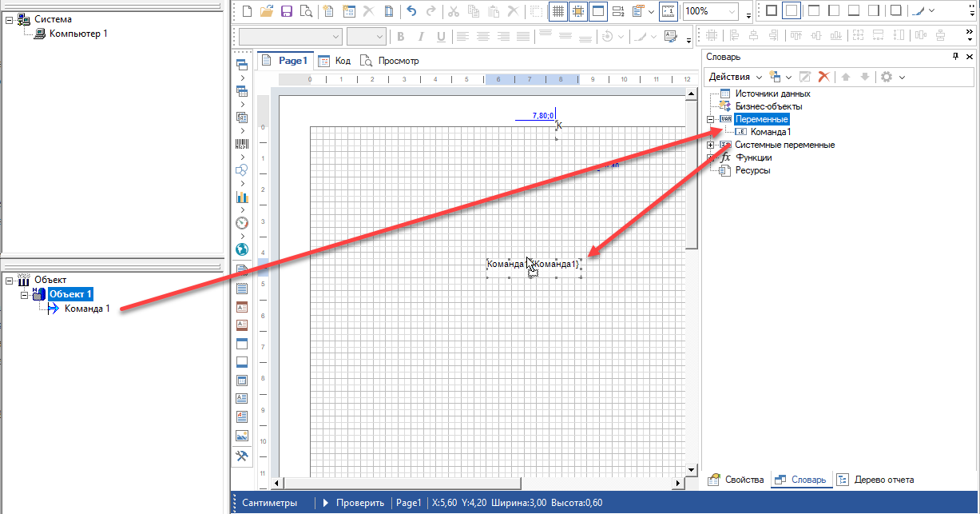Click the all-borders square icon
This screenshot has height=514, width=980.
[x=770, y=11]
